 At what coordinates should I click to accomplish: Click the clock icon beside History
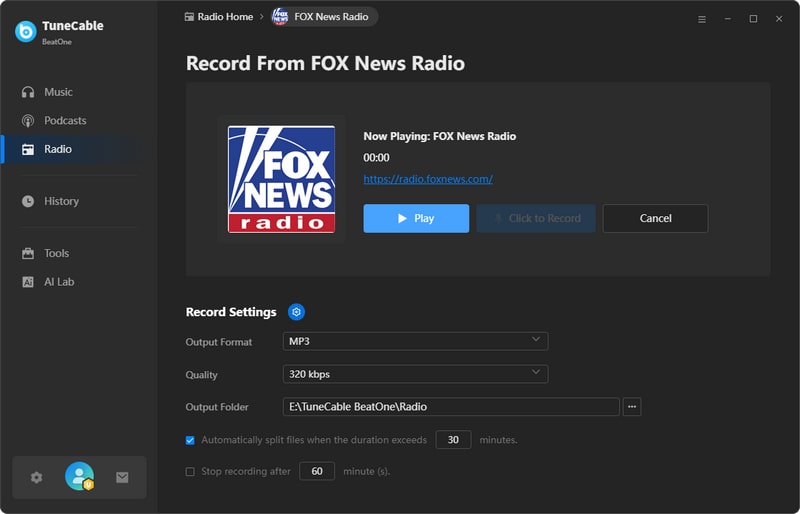28,201
